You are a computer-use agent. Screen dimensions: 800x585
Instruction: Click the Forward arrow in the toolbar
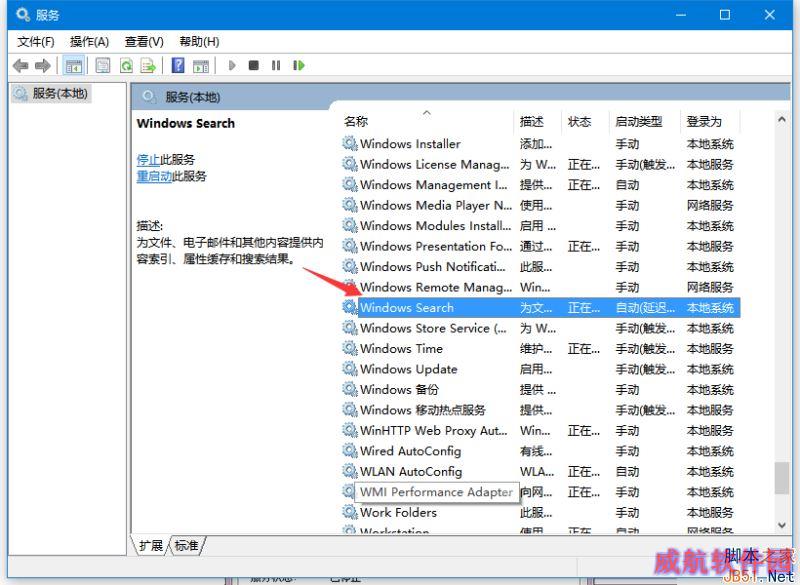[42, 65]
